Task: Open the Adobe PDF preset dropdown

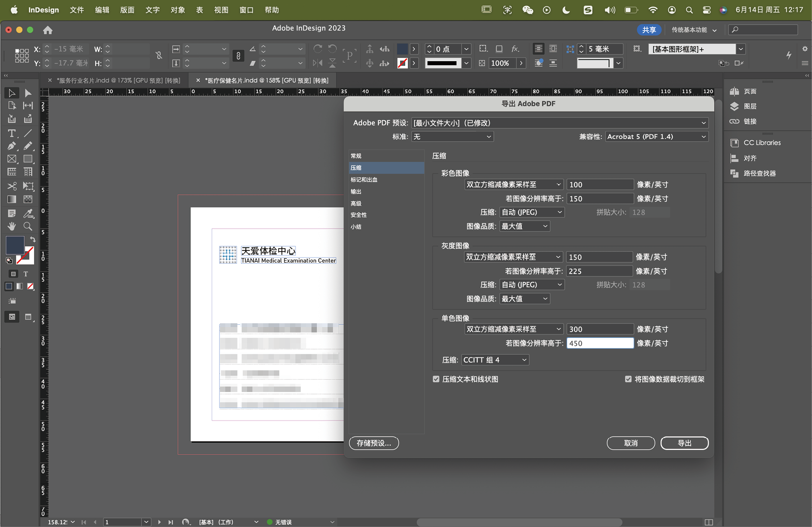Action: [559, 123]
